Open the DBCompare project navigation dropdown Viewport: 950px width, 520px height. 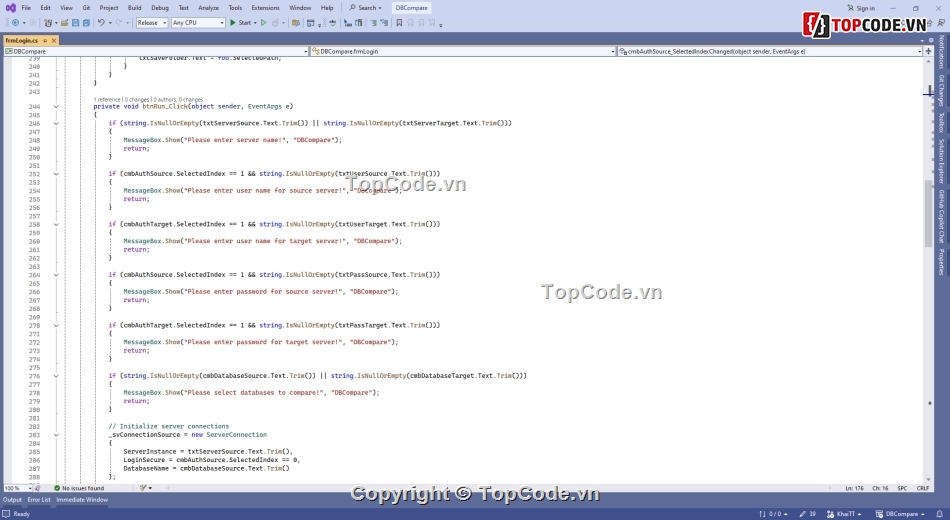[156, 52]
